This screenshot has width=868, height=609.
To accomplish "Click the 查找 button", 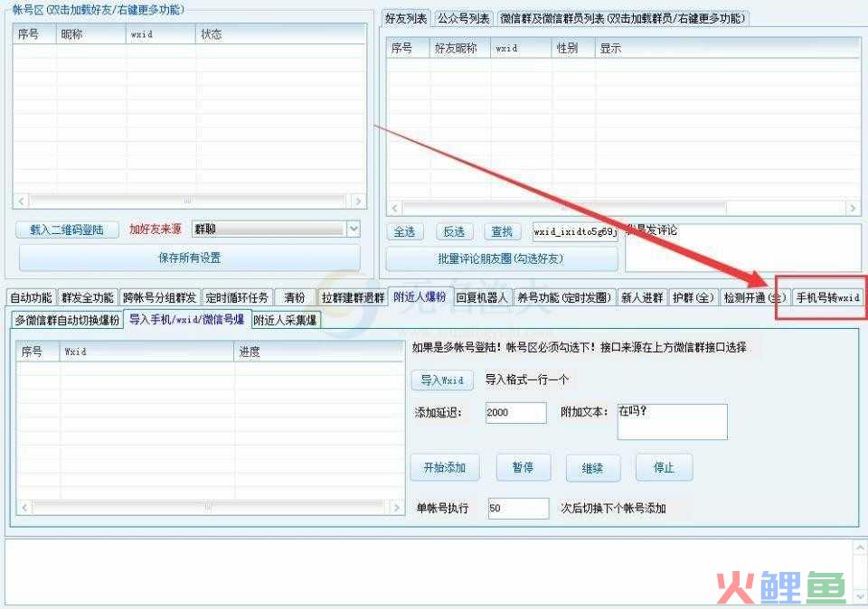I will [x=502, y=231].
